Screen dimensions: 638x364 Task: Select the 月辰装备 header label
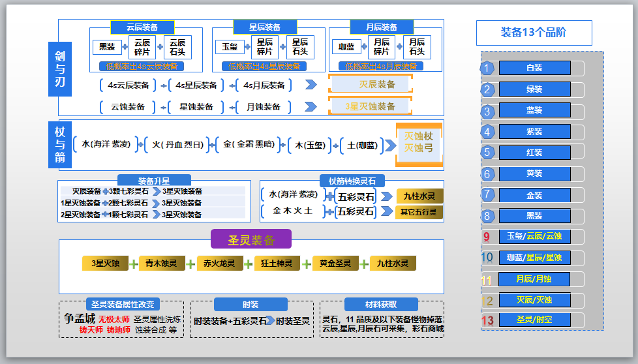pos(381,27)
